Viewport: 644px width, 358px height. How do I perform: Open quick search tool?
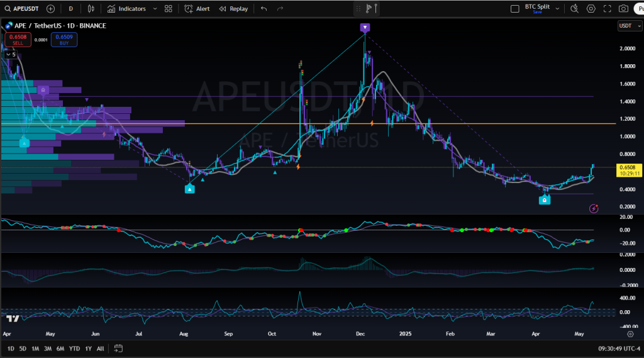[x=574, y=9]
